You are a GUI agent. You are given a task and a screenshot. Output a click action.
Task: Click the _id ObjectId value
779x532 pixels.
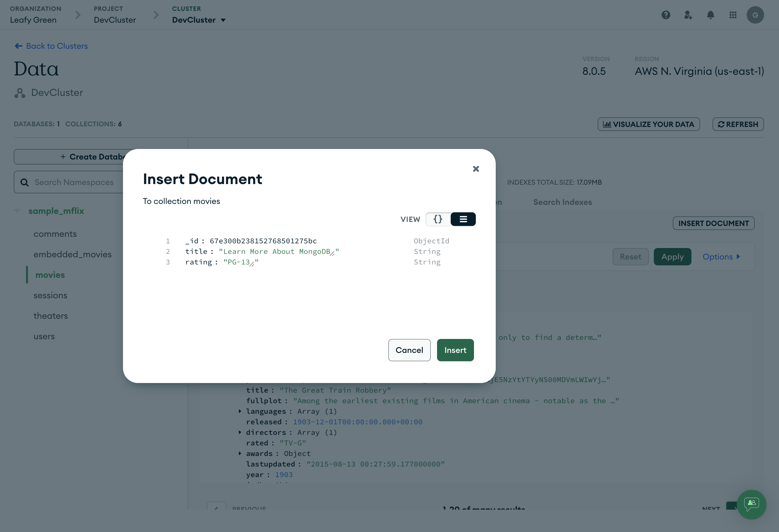[263, 241]
